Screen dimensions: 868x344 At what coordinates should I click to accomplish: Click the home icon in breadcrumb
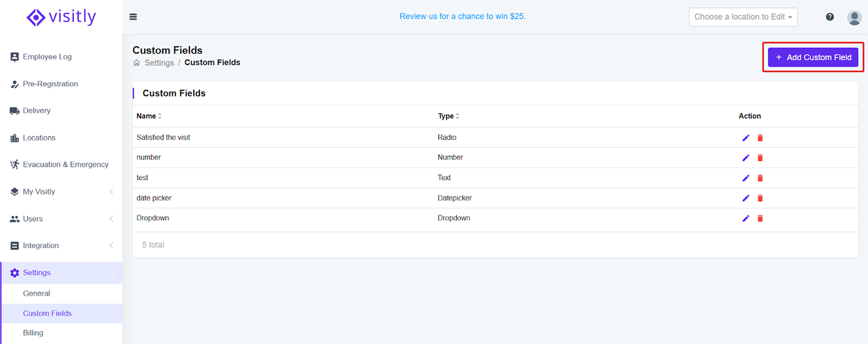tap(136, 63)
